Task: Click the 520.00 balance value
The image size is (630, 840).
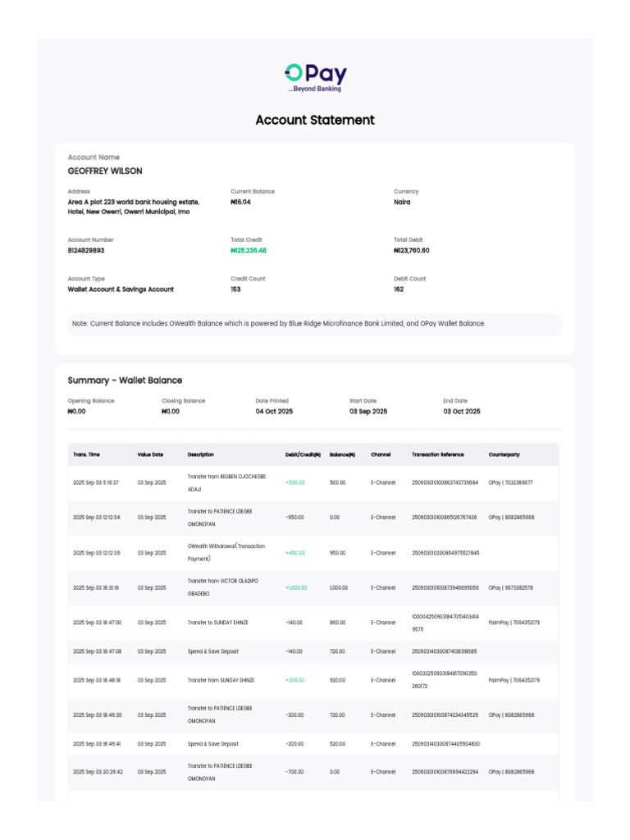Action: tap(337, 744)
